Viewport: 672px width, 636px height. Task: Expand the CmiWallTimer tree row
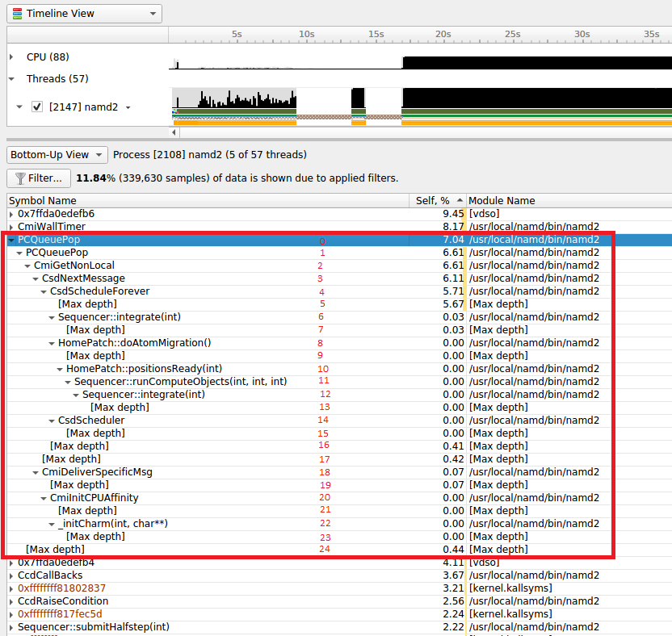tap(11, 227)
